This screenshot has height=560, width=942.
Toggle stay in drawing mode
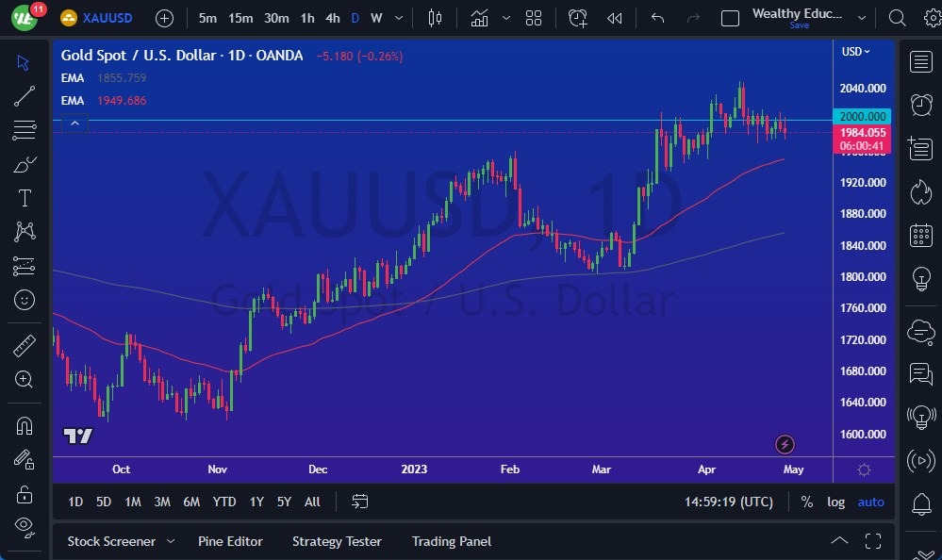tap(24, 460)
